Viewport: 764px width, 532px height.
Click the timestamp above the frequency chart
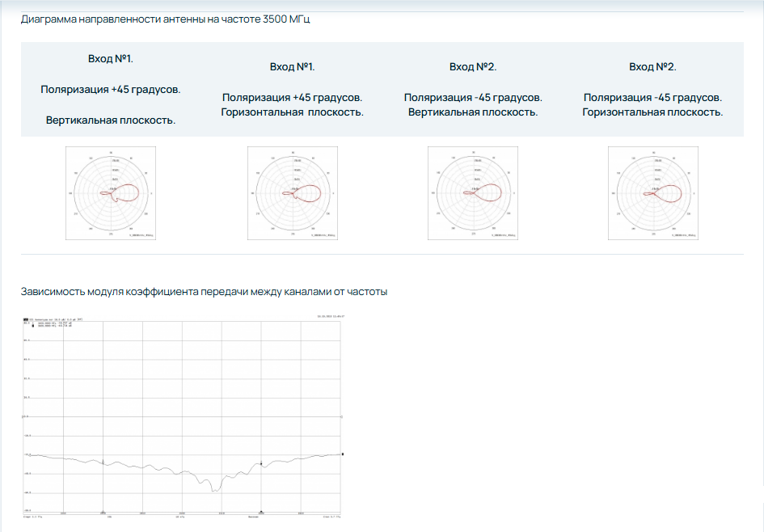tap(331, 316)
